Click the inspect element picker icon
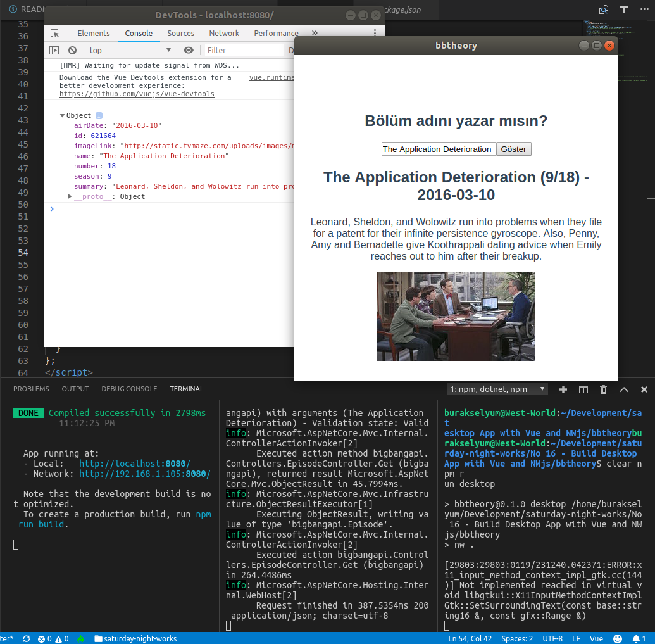 click(55, 34)
